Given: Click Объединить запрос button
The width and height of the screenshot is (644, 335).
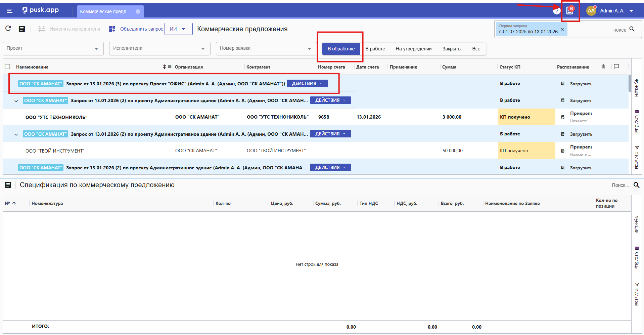Looking at the screenshot, I should 136,29.
